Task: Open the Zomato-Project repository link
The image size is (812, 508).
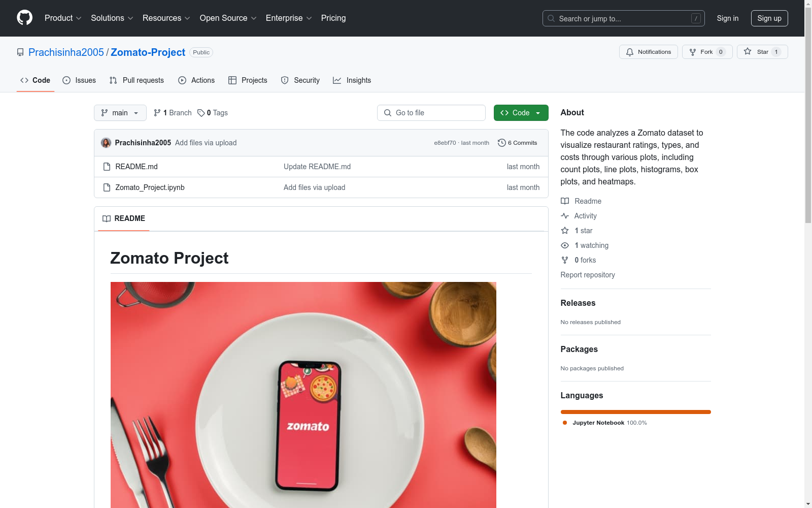Action: point(148,52)
